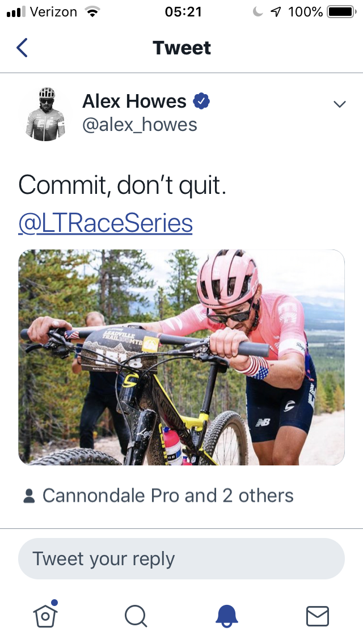
Task: Open the Home timeline tab
Action: pyautogui.click(x=45, y=615)
